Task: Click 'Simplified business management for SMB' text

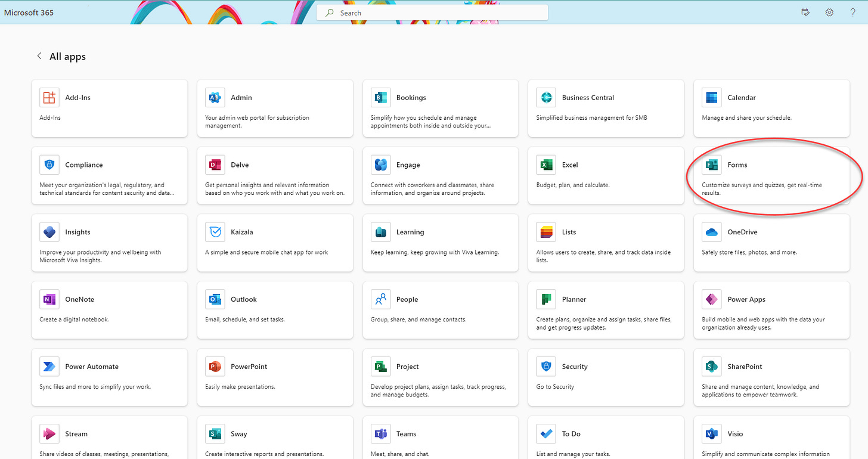Action: click(591, 117)
